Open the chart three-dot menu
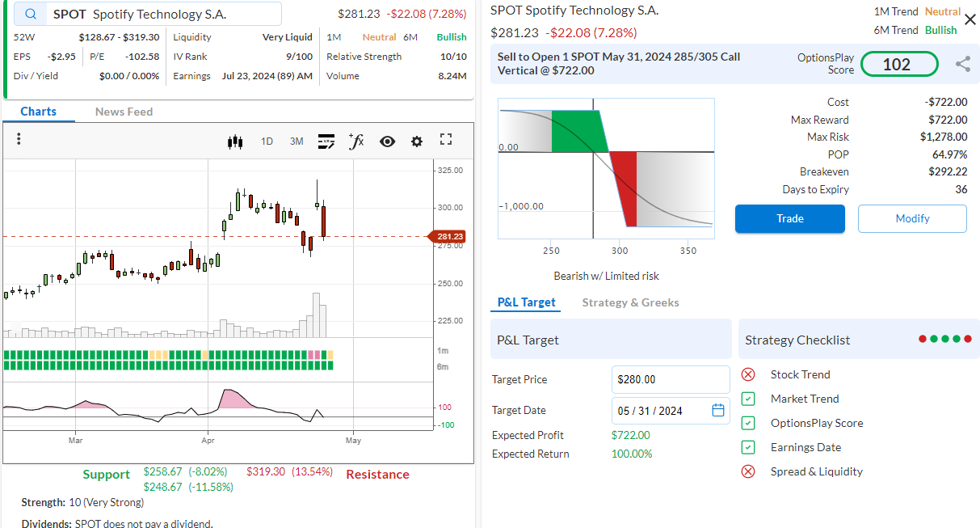This screenshot has height=528, width=980. (x=19, y=139)
